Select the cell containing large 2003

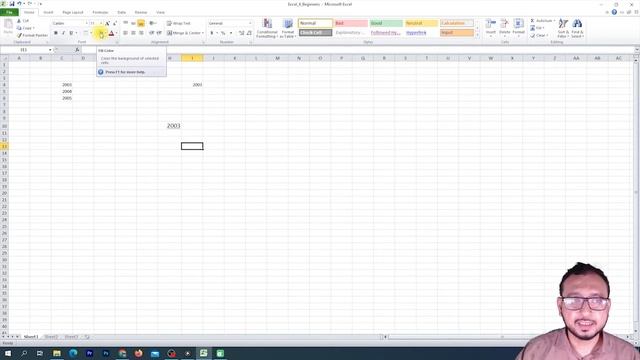pyautogui.click(x=170, y=126)
